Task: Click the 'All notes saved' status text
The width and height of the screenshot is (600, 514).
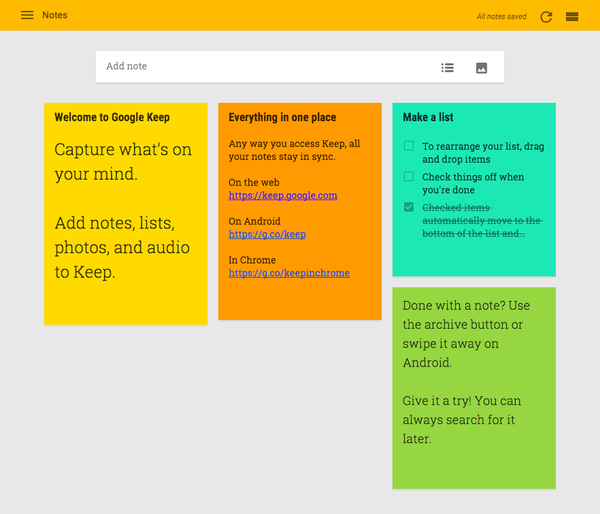Action: point(501,16)
